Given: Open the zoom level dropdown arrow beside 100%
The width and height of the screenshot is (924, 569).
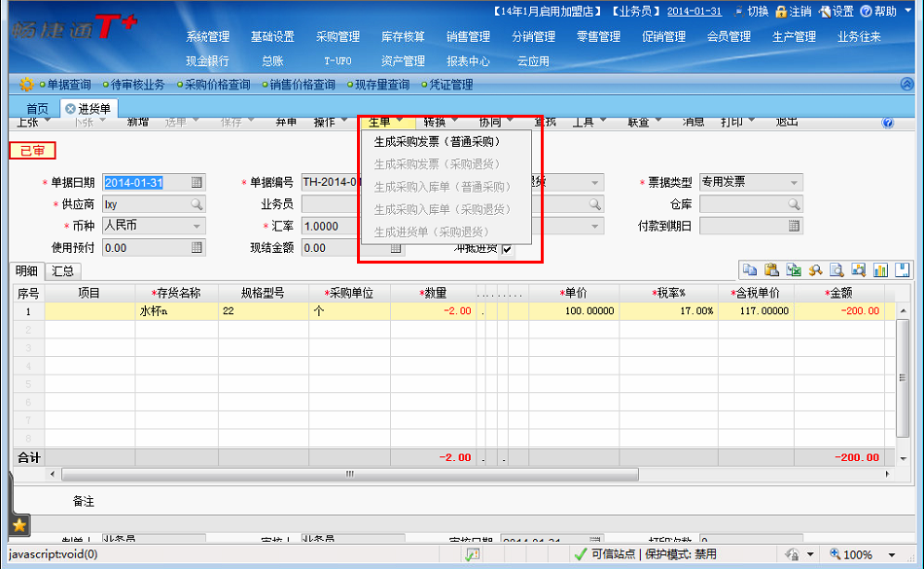Looking at the screenshot, I should [892, 554].
